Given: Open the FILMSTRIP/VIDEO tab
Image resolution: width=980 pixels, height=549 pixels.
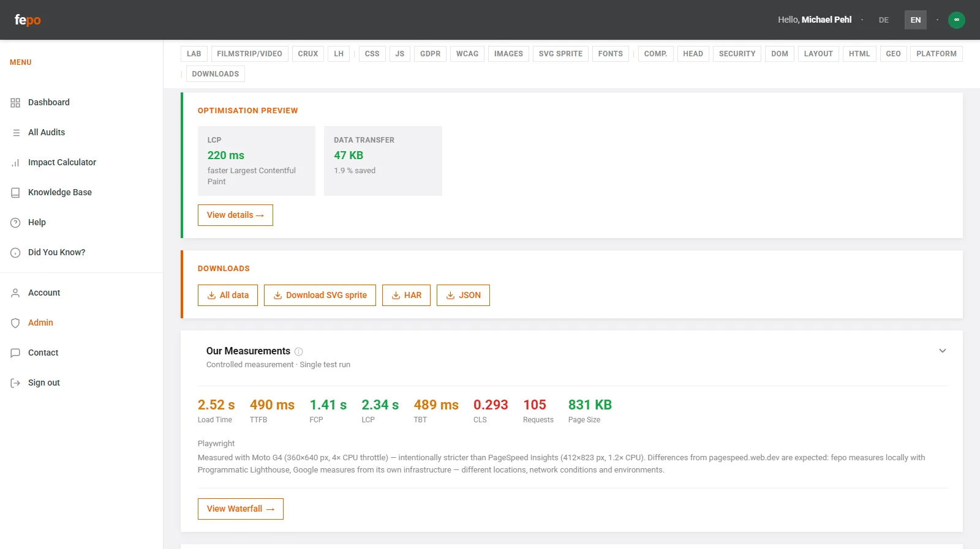Looking at the screenshot, I should click(249, 54).
